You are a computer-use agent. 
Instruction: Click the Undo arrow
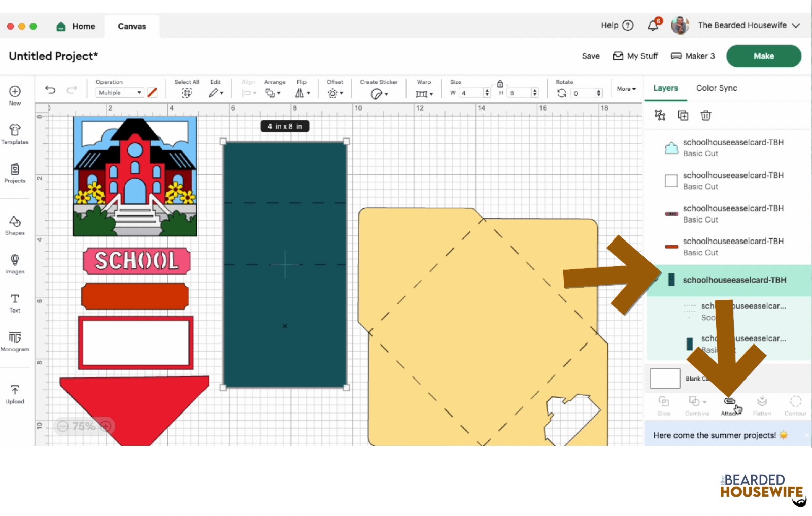(x=50, y=90)
